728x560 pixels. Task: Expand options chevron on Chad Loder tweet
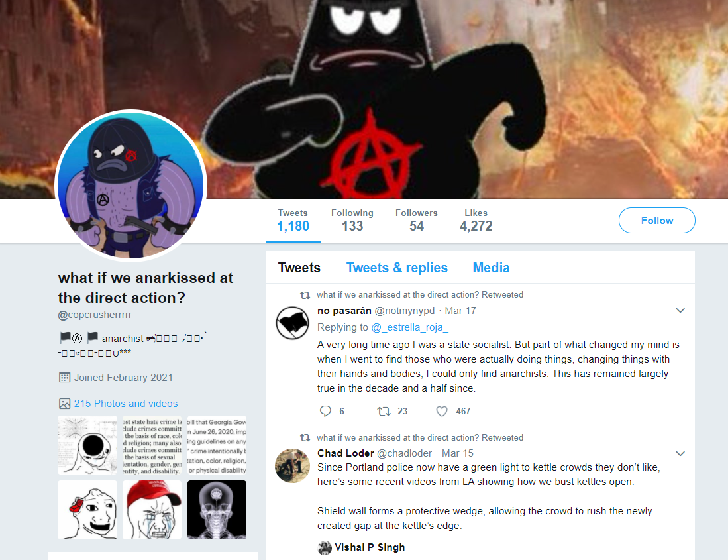680,454
